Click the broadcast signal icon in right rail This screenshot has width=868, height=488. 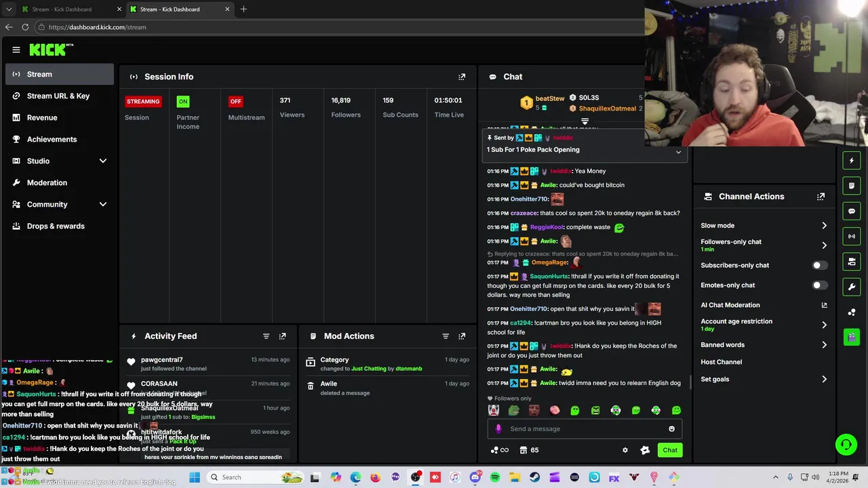[x=852, y=236]
